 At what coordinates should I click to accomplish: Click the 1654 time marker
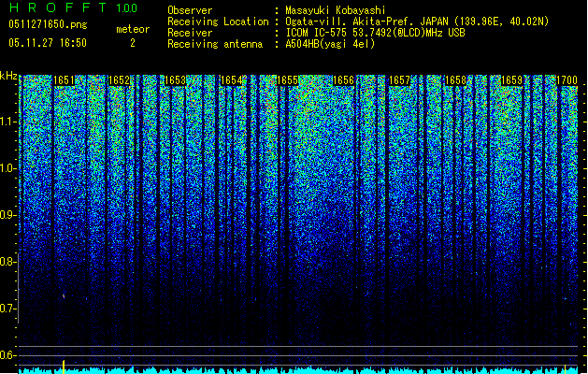coord(232,80)
